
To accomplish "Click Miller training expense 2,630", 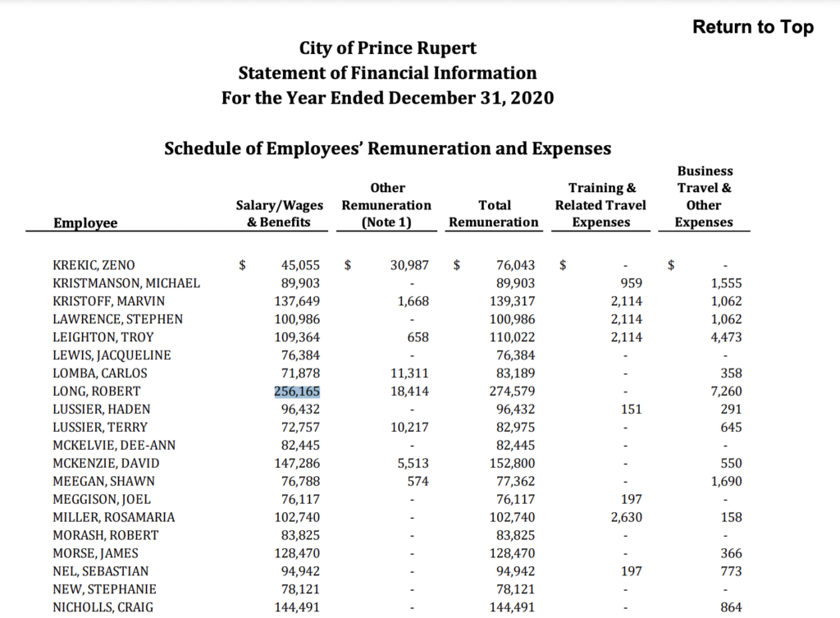I will tap(626, 517).
